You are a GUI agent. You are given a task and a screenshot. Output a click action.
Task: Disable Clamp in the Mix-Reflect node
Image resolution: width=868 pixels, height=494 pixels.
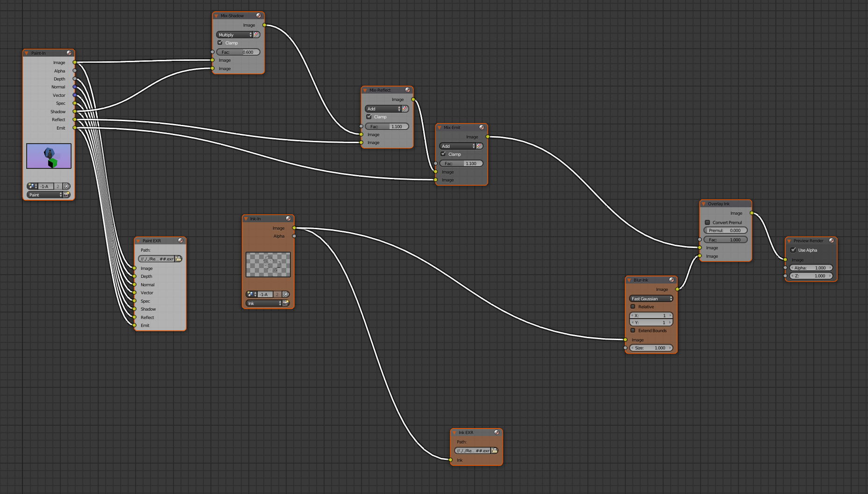(369, 116)
